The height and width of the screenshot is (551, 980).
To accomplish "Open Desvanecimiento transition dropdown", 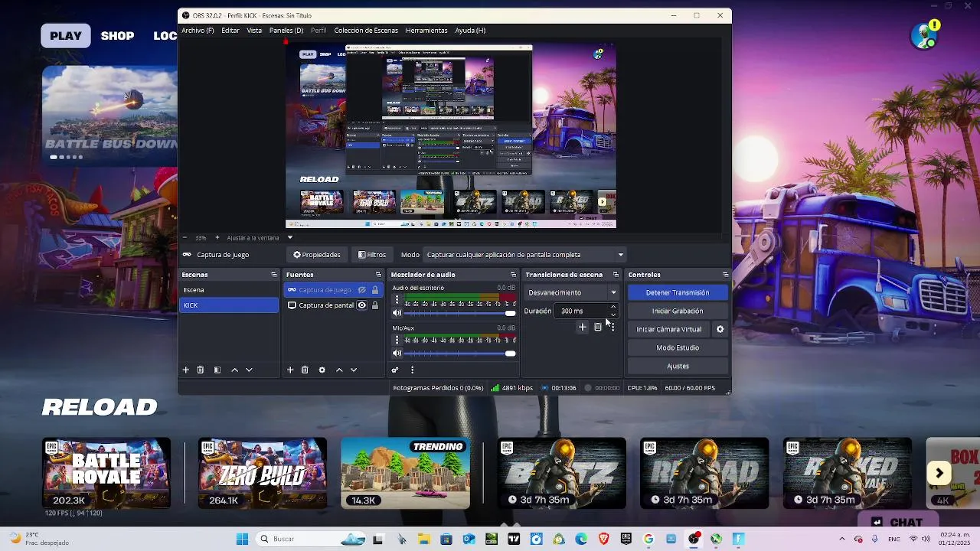I will coord(573,292).
